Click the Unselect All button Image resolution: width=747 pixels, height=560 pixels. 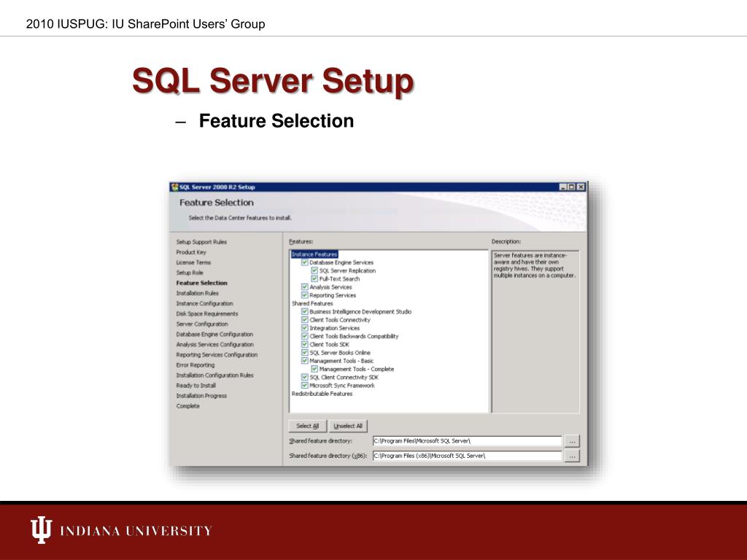click(x=348, y=426)
